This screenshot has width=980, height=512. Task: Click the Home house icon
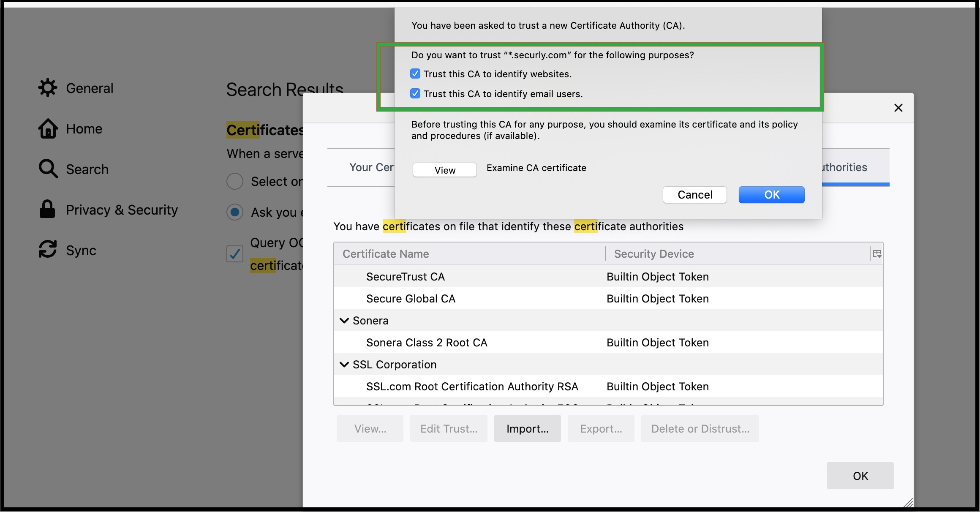pyautogui.click(x=48, y=128)
